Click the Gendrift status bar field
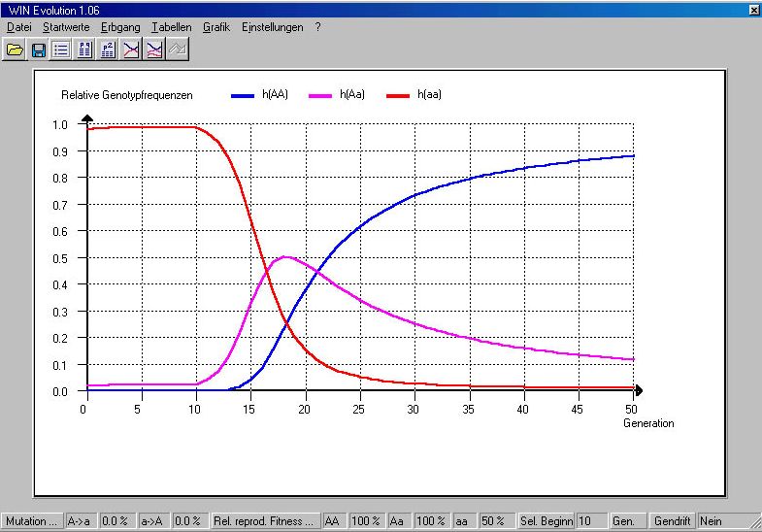Image resolution: width=762 pixels, height=532 pixels. [x=673, y=521]
